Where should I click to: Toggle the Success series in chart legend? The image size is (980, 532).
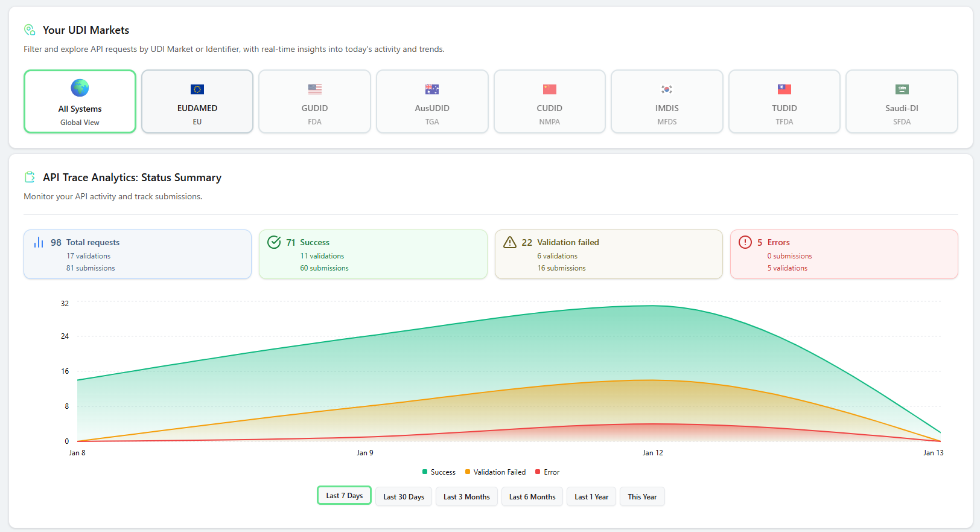point(439,472)
